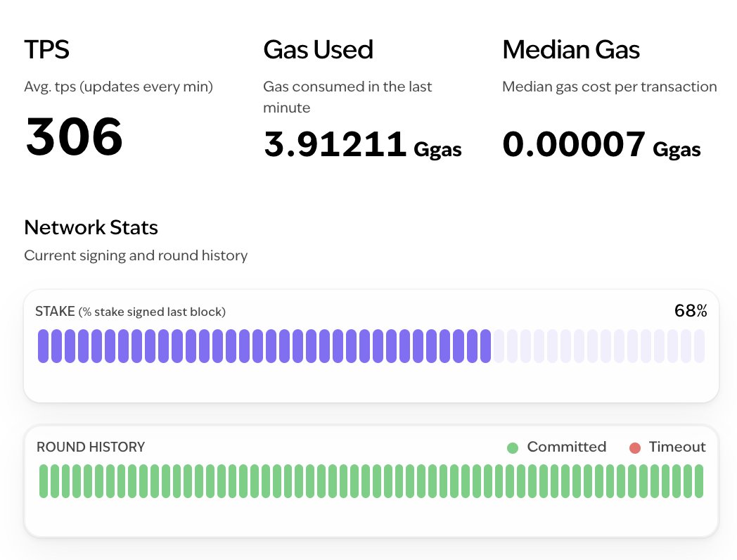Select the Median Gas heading
Screen dimensions: 737x560
coord(571,49)
